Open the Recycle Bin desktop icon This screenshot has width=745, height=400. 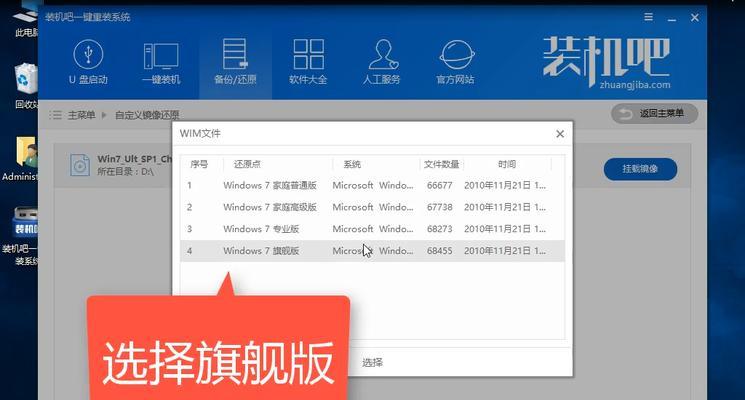26,86
